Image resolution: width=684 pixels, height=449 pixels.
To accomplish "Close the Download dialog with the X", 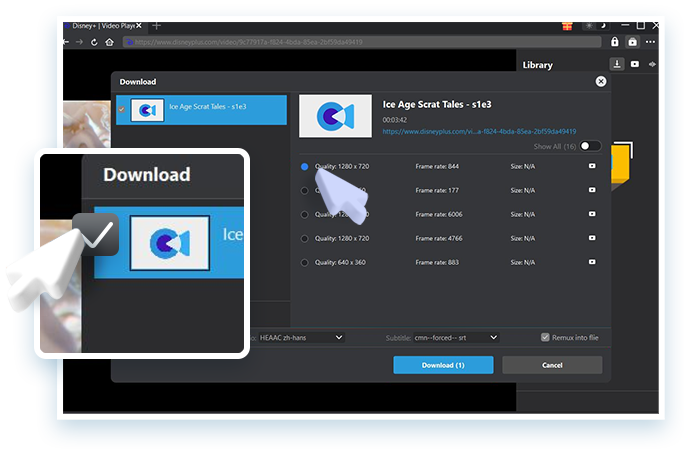I will pos(601,81).
